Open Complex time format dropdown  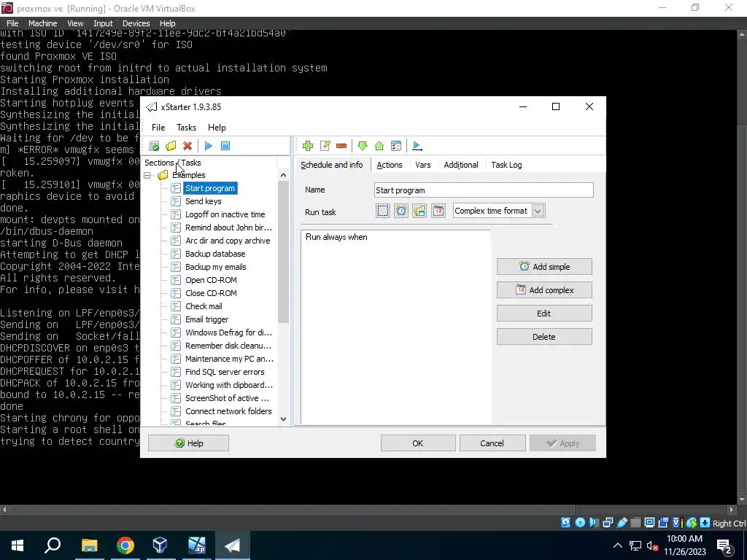pos(538,211)
